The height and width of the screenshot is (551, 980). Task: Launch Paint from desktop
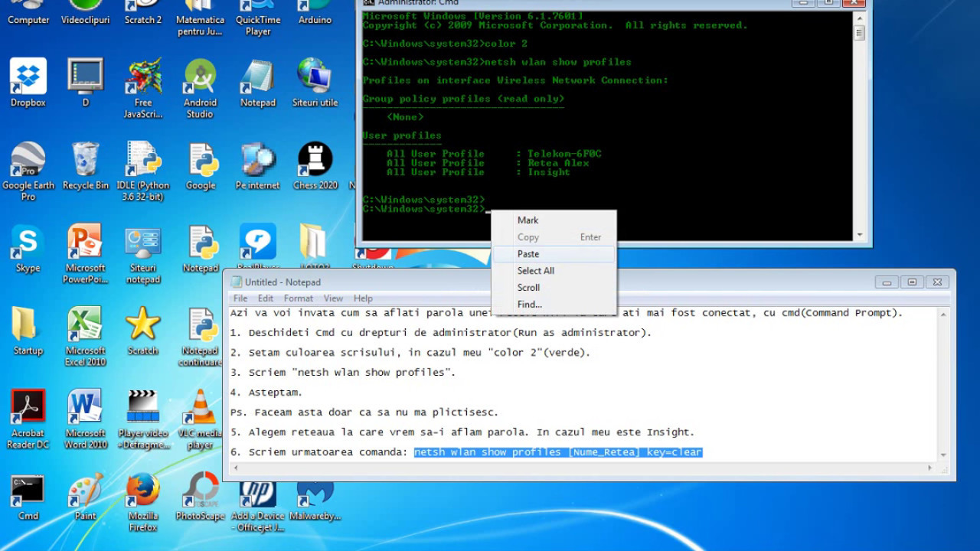(x=86, y=496)
